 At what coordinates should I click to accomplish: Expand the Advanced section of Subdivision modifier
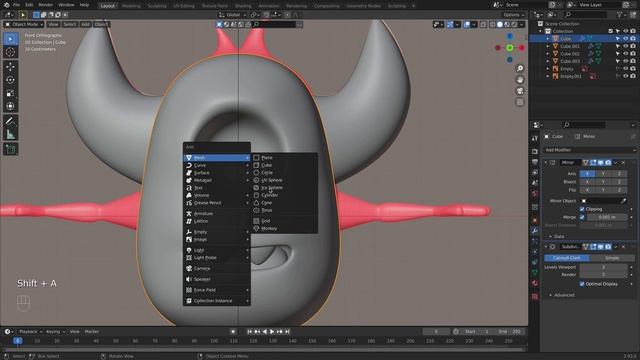click(x=562, y=295)
